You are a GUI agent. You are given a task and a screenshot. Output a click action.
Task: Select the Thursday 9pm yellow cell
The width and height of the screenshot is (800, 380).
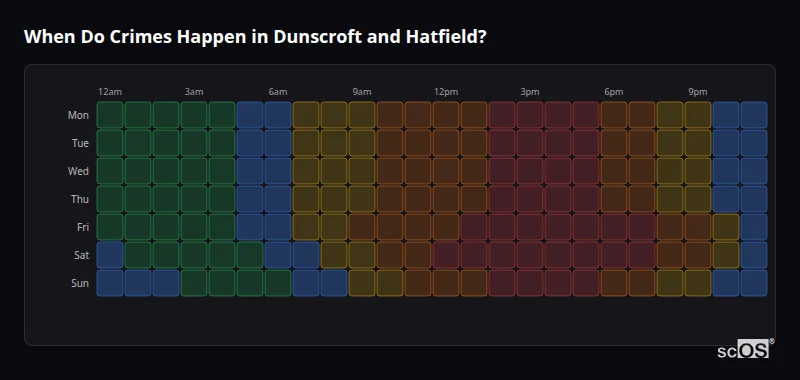[x=698, y=199]
